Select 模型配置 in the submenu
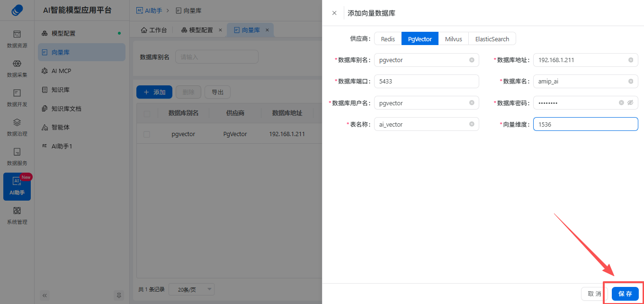644x304 pixels. coord(81,33)
